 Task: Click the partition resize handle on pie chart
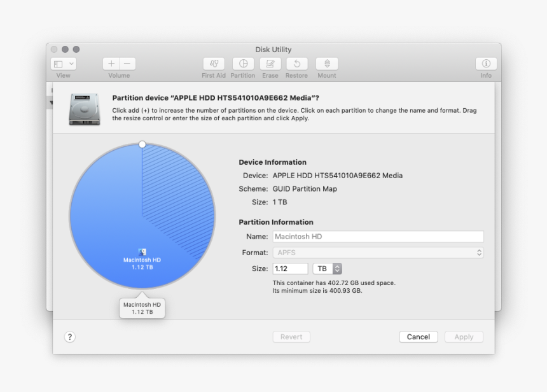pos(142,144)
